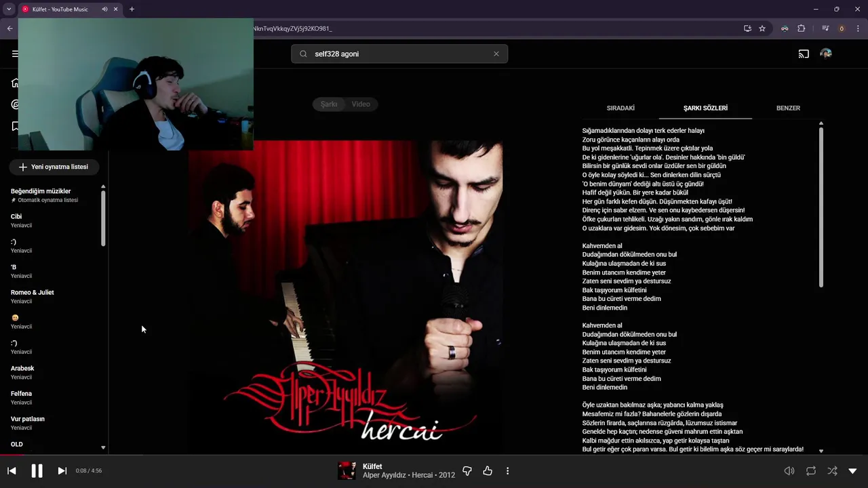Switch to Video mode
This screenshot has width=868, height=488.
[x=361, y=104]
